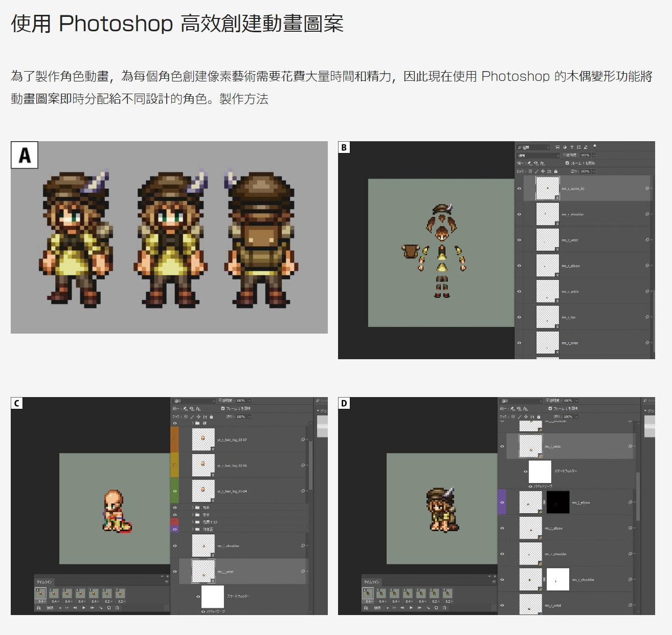Show hidden yr_r_hair_lng_03-07 layer, figure C
This screenshot has width=672, height=635.
175,440
